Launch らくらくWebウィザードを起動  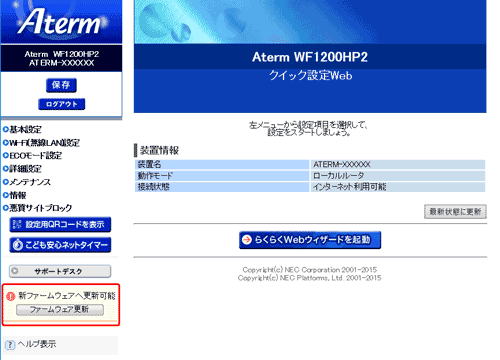(x=310, y=240)
